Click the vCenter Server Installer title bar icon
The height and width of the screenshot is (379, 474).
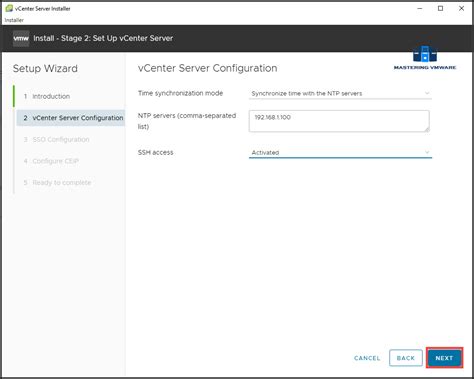(x=9, y=8)
